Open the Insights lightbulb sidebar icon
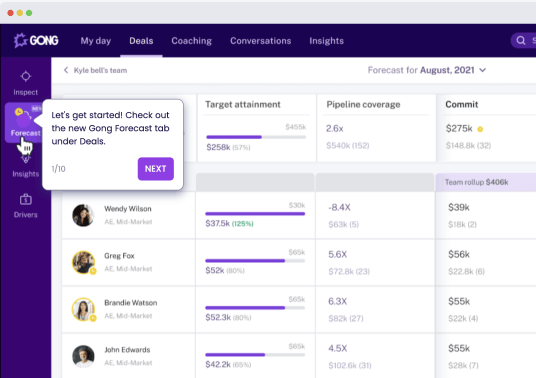536x378 pixels. [26, 159]
